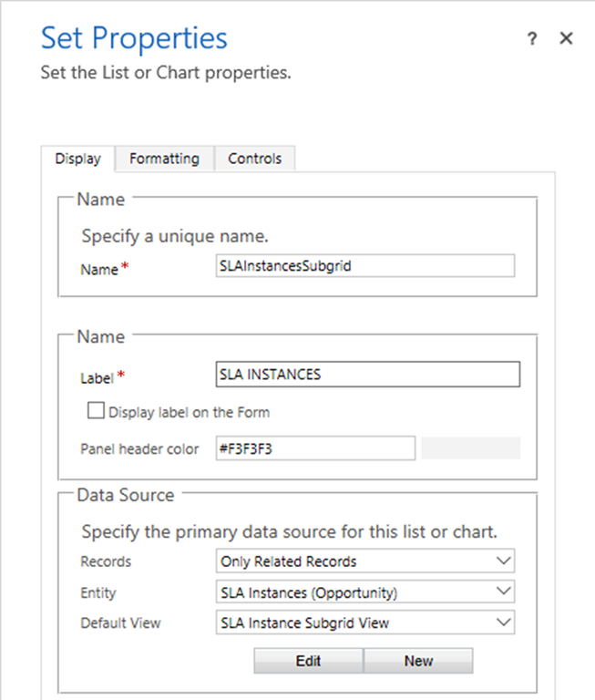Click the gray panel header color swatch

471,448
